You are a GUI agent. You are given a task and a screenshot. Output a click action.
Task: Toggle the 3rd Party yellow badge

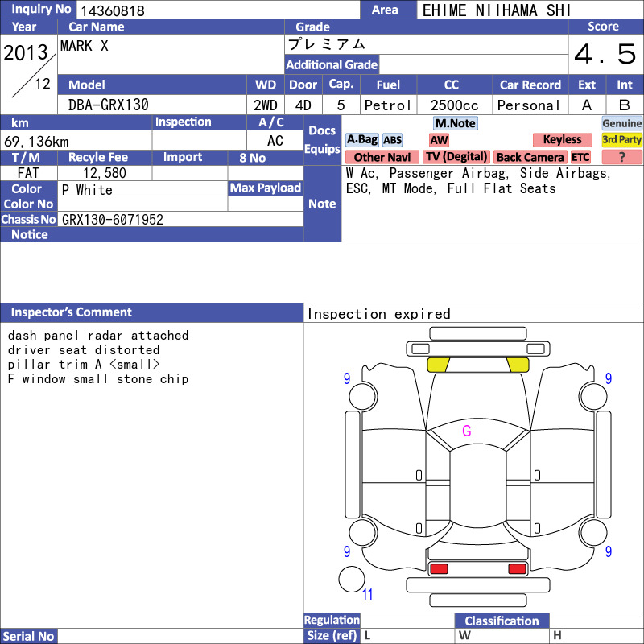621,139
